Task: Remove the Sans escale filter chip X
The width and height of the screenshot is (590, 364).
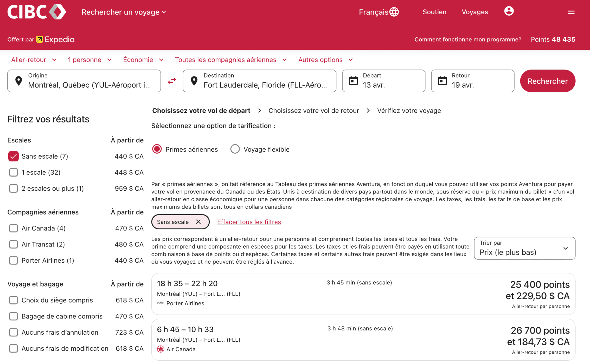Action: pyautogui.click(x=198, y=222)
